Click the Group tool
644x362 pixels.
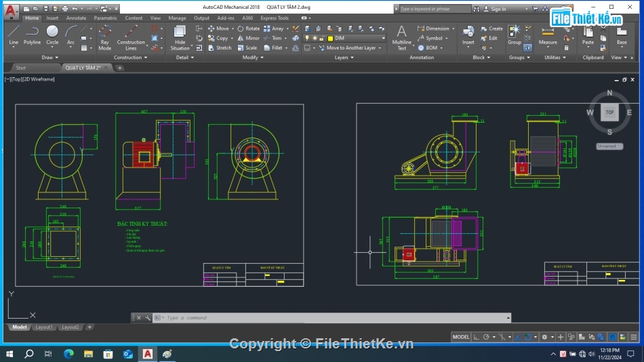point(515,35)
